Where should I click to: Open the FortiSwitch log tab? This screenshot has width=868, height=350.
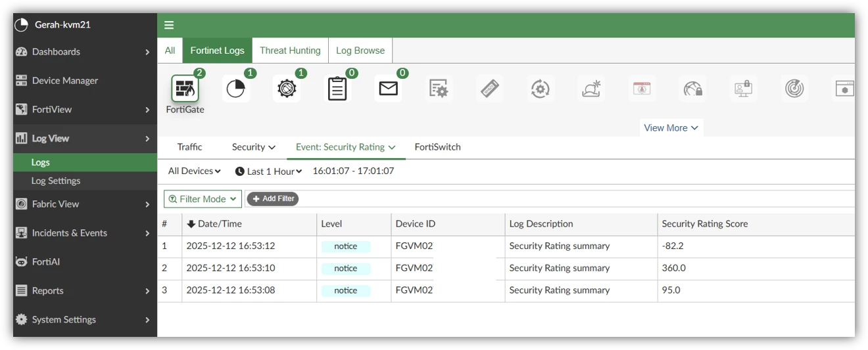point(437,147)
